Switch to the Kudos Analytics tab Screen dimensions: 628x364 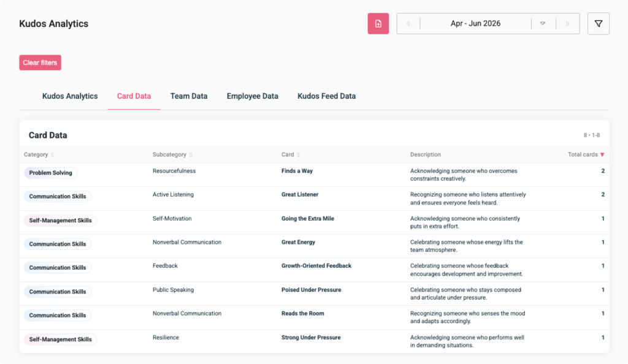[x=70, y=96]
